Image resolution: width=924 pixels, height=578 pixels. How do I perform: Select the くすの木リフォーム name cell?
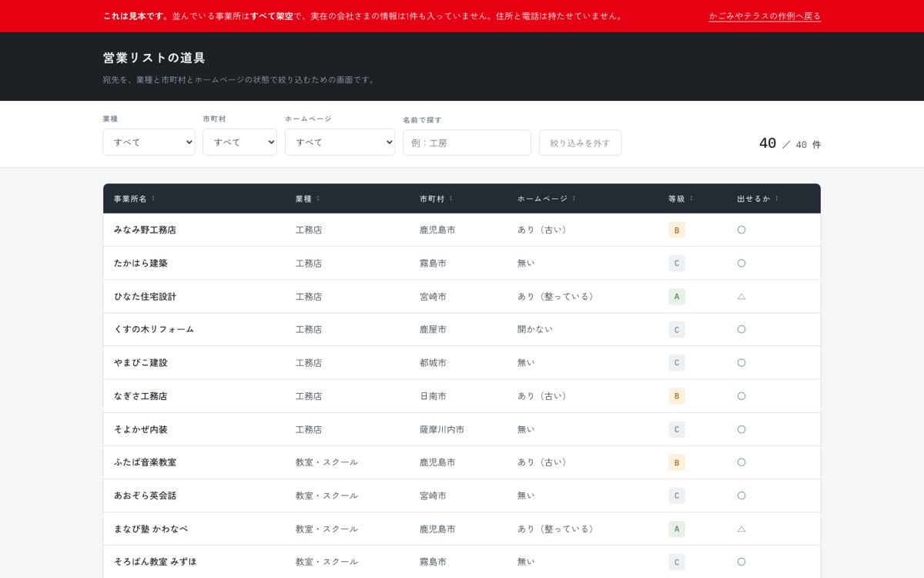(154, 329)
